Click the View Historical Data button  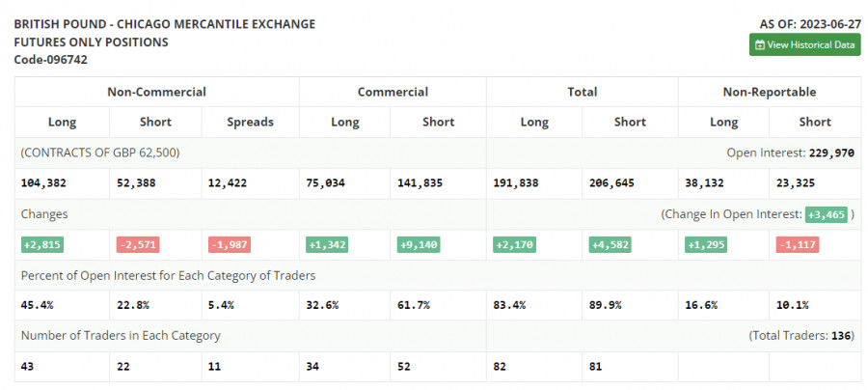click(804, 44)
